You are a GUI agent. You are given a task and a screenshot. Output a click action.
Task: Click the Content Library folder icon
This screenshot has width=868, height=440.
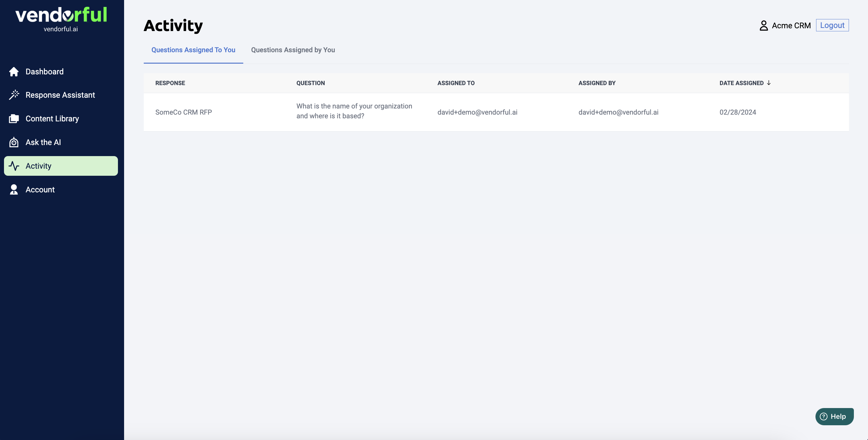pos(14,119)
